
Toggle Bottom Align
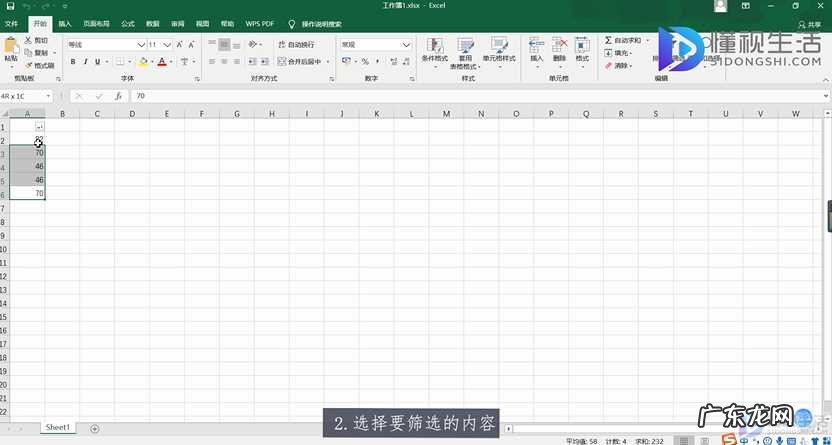pyautogui.click(x=237, y=45)
